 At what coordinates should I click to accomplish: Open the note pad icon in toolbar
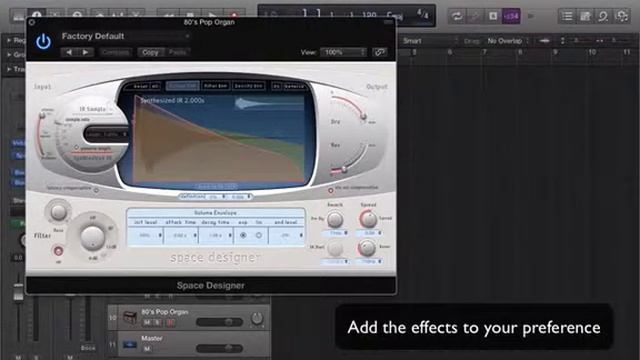[x=585, y=16]
